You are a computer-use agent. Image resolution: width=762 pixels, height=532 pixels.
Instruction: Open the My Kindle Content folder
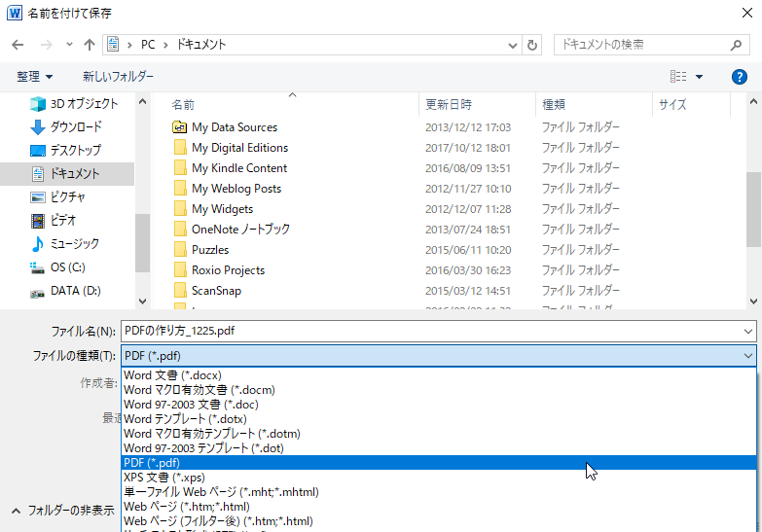(x=239, y=168)
